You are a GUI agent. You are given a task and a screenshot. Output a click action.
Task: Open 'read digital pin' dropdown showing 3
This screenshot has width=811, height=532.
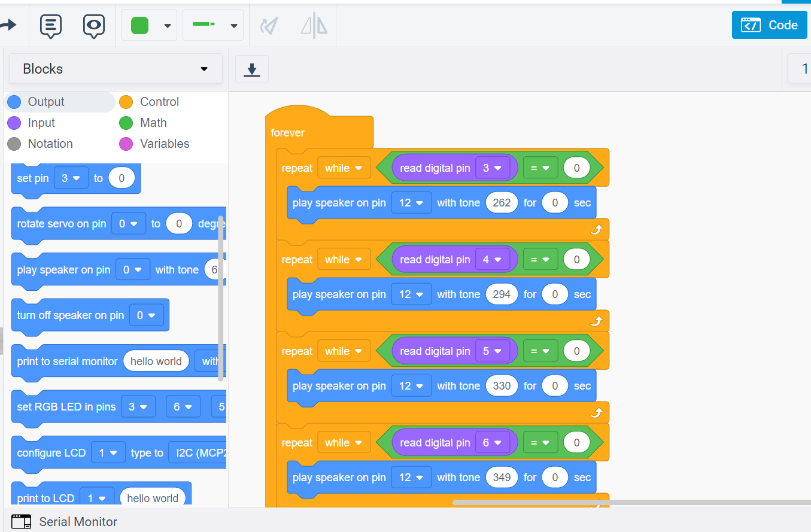click(493, 168)
